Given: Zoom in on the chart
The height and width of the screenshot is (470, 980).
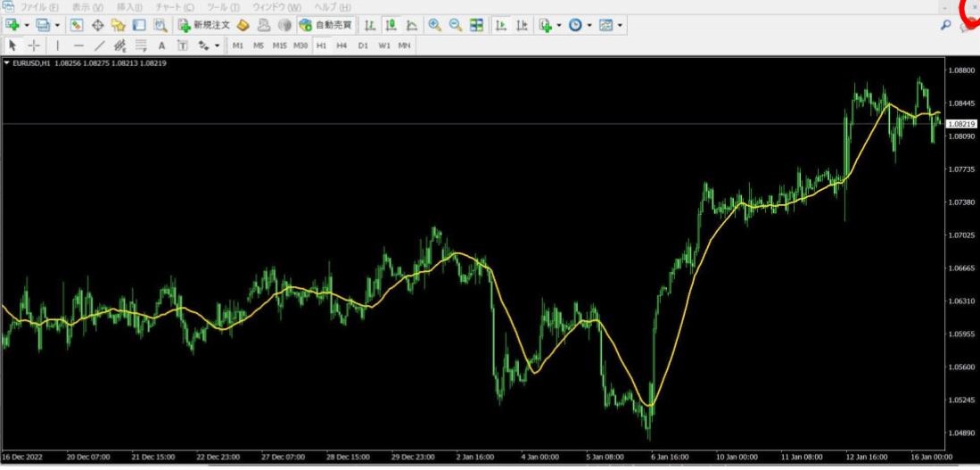Looking at the screenshot, I should pos(435,25).
